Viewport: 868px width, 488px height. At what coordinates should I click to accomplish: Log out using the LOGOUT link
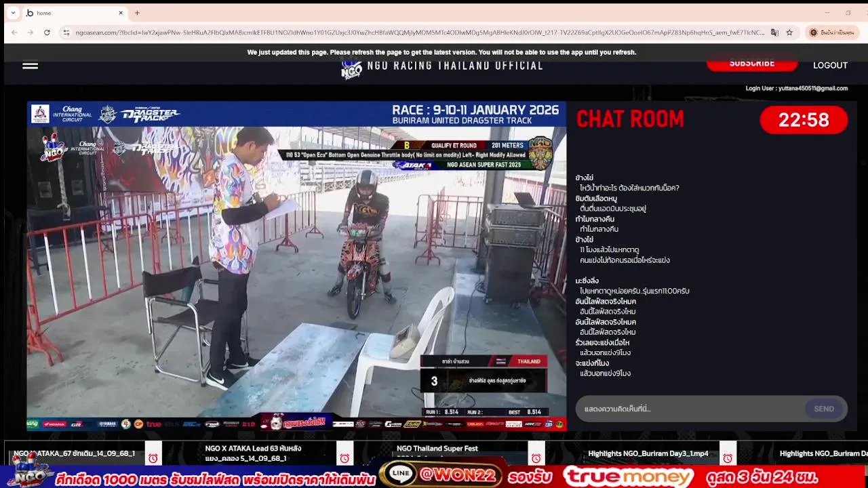click(x=830, y=66)
